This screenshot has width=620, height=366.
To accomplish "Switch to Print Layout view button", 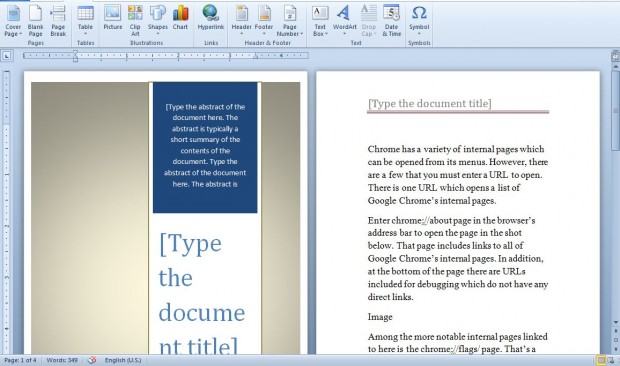I will pos(601,360).
